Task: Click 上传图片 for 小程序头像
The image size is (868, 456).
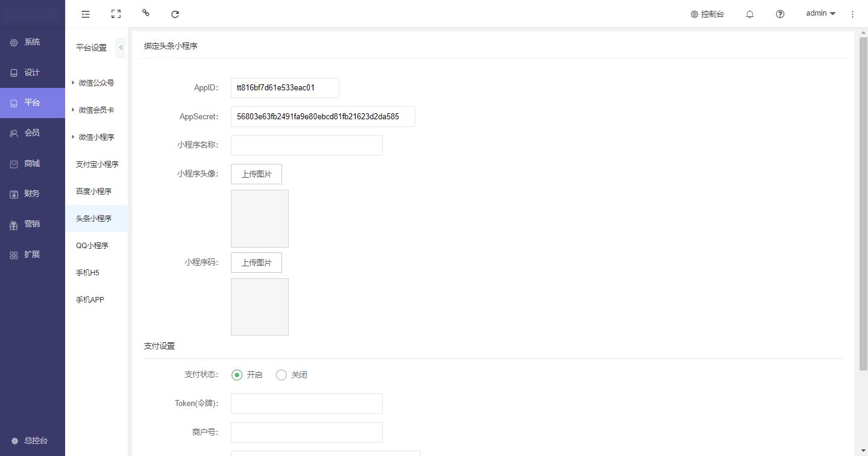Action: point(256,174)
